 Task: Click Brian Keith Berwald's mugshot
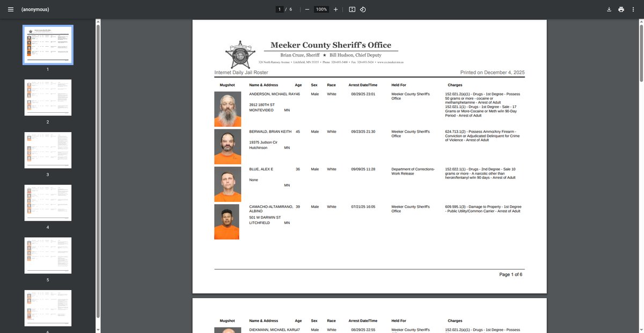(226, 147)
